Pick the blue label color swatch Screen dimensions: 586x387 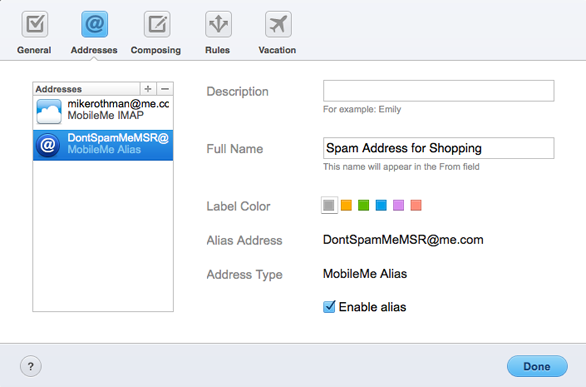pyautogui.click(x=381, y=205)
